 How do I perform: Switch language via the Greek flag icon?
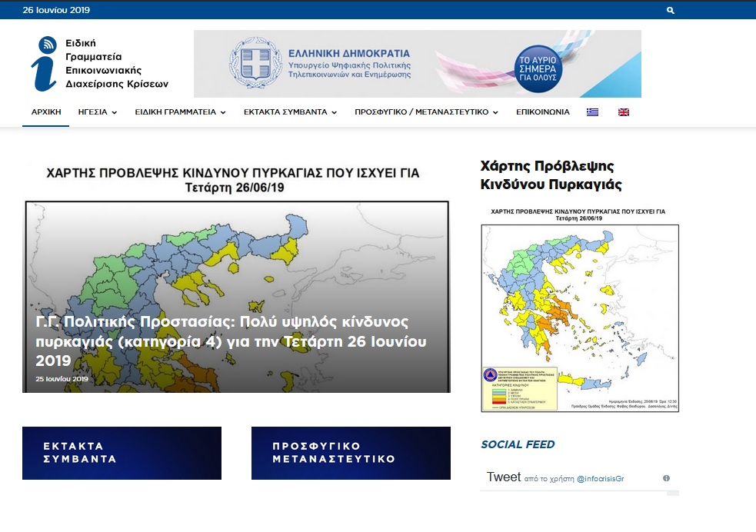(592, 111)
